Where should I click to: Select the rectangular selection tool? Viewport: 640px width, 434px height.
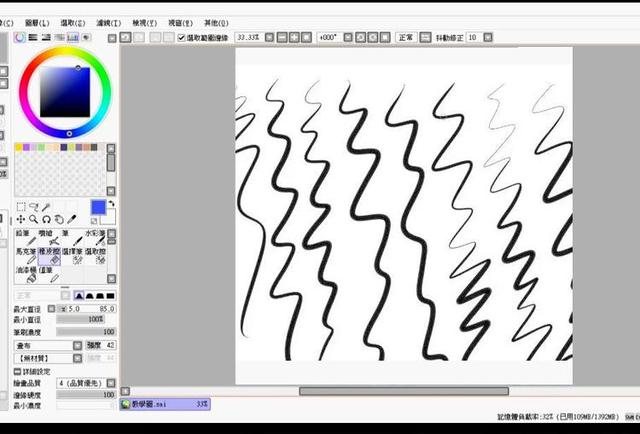22,206
